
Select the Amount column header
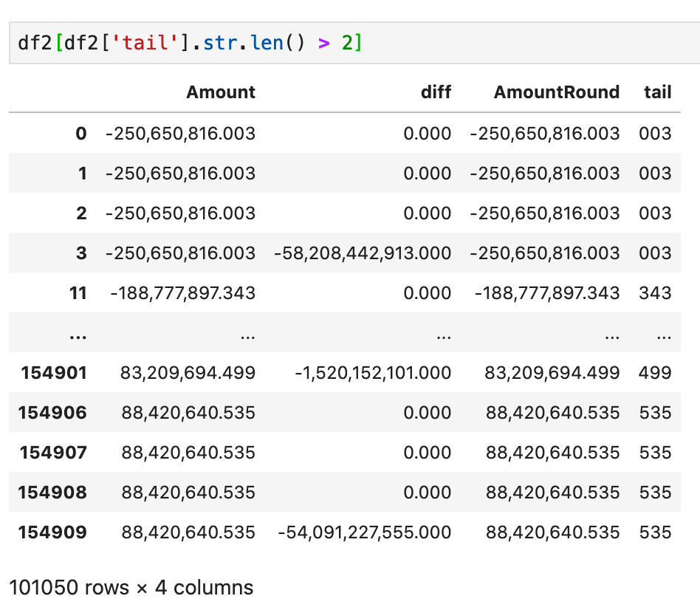[x=221, y=92]
